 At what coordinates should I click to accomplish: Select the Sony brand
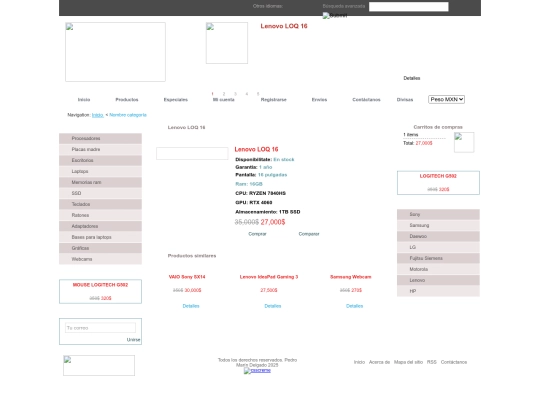click(x=438, y=215)
